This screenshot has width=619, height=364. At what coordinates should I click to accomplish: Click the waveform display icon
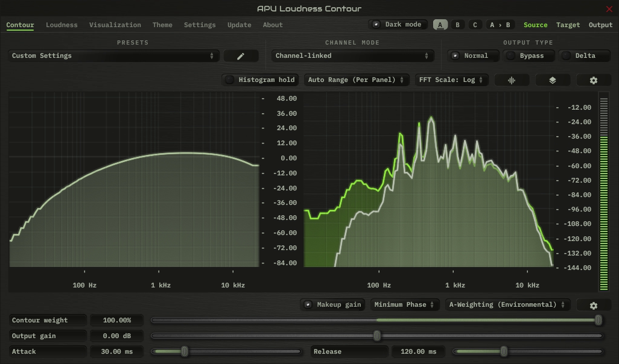point(512,80)
